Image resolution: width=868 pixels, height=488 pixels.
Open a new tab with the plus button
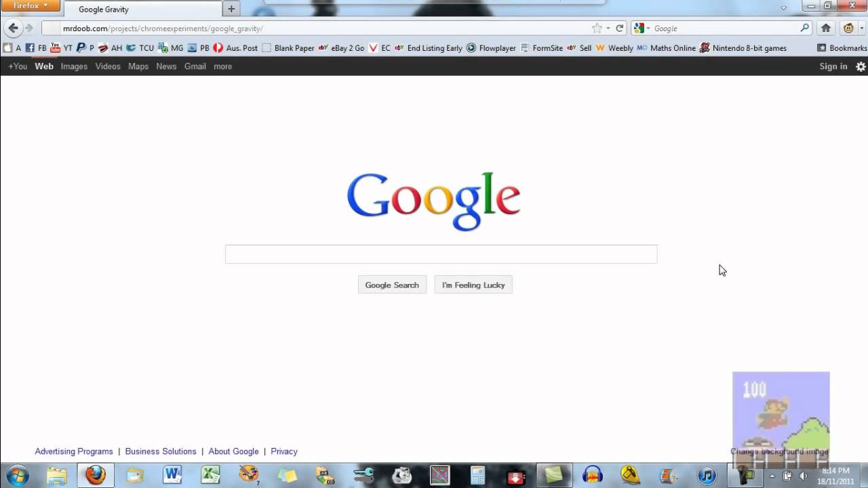click(x=231, y=9)
